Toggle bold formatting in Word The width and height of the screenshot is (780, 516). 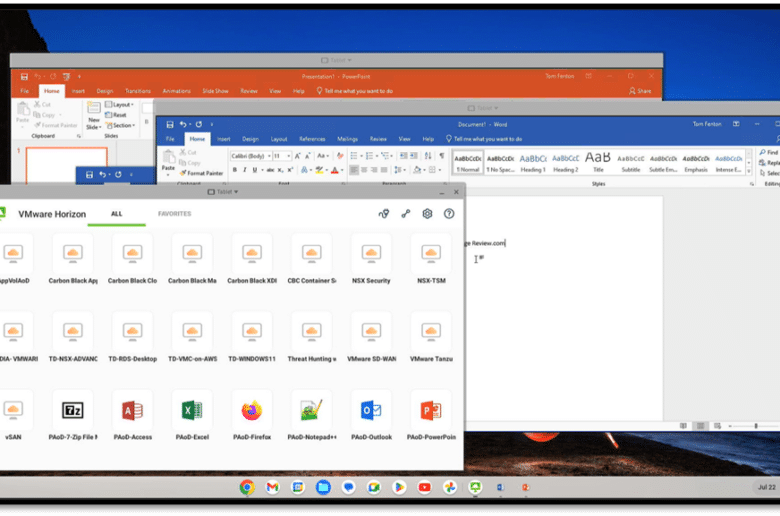235,170
